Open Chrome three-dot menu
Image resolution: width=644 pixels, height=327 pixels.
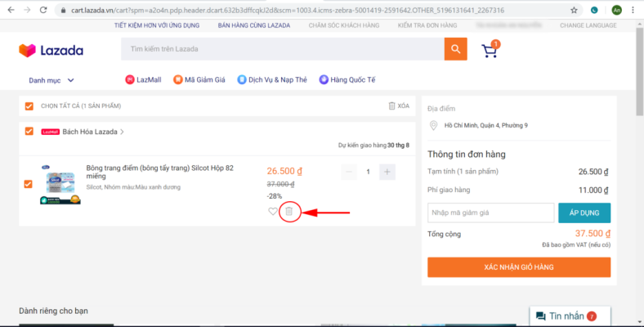click(633, 11)
